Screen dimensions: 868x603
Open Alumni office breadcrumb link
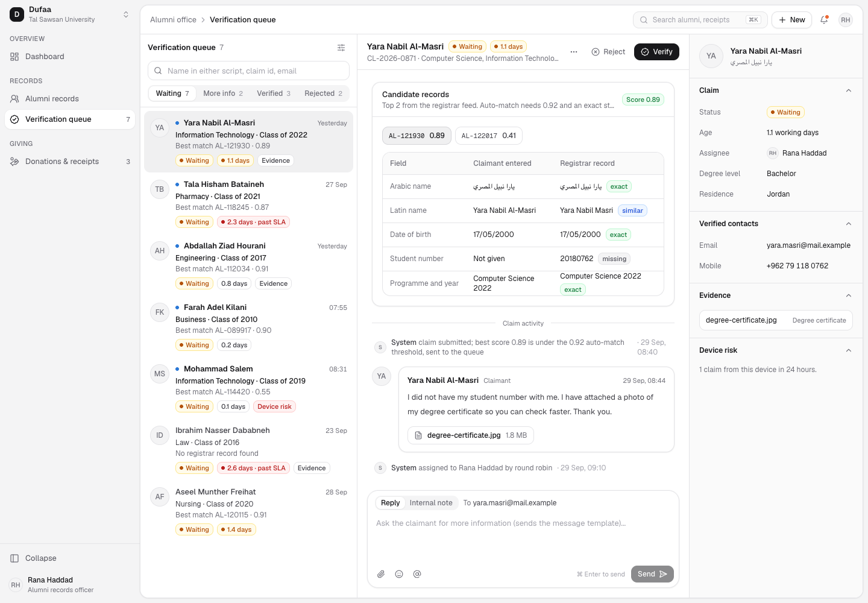coord(173,20)
